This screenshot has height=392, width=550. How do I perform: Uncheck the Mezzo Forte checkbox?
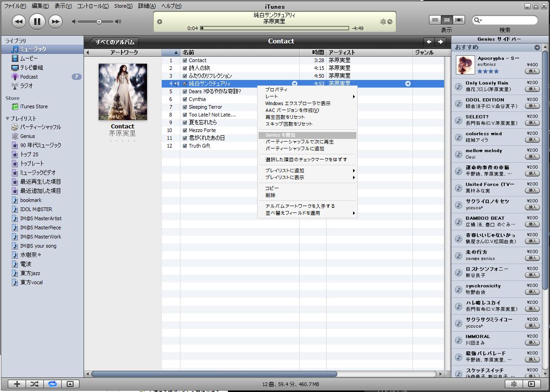click(x=185, y=130)
